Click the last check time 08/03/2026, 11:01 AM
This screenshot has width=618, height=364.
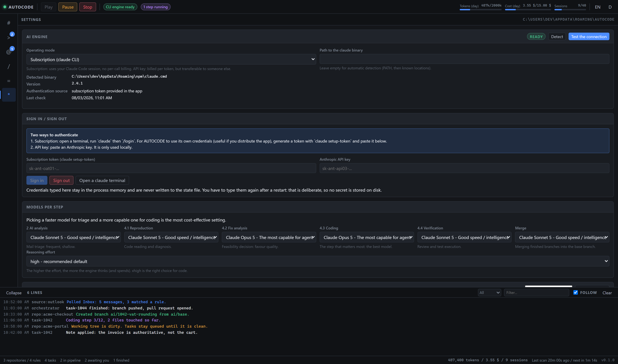click(92, 98)
